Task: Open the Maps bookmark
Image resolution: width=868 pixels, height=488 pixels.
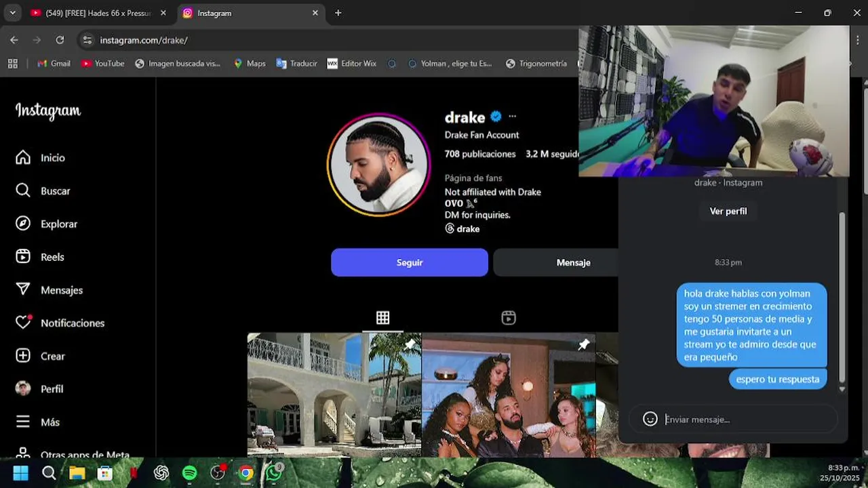Action: [249, 63]
